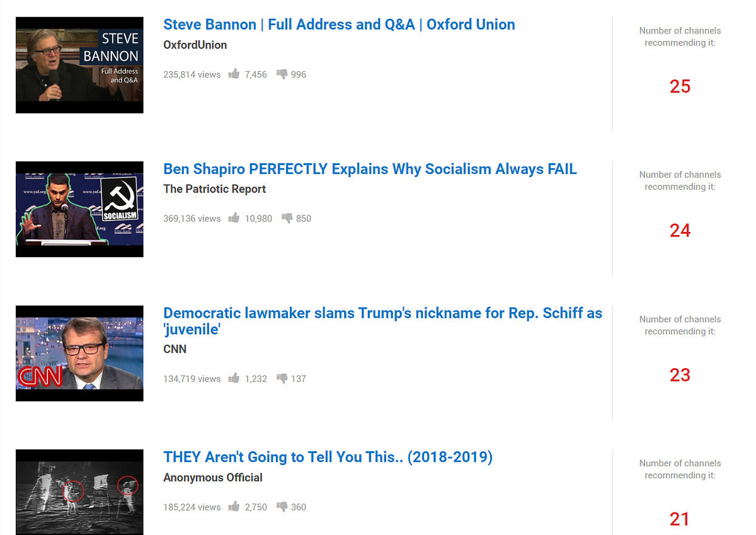Click thumbs-up icon on Steve Bannon video
This screenshot has width=756, height=535.
234,74
